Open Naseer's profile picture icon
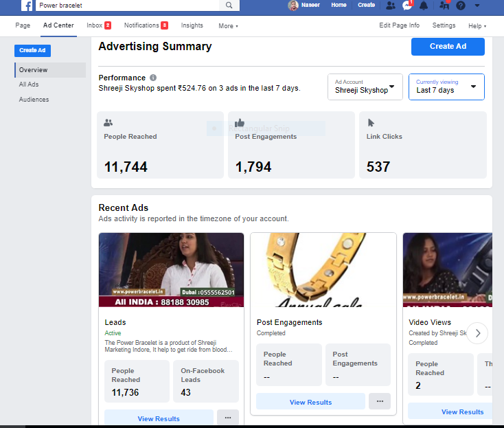Screen dimensions: 504x428 (293, 5)
